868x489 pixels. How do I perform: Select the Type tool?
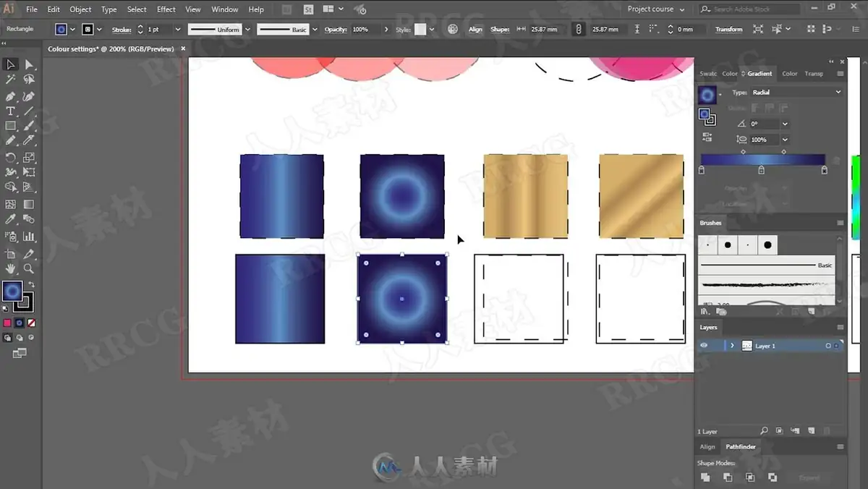pyautogui.click(x=11, y=111)
